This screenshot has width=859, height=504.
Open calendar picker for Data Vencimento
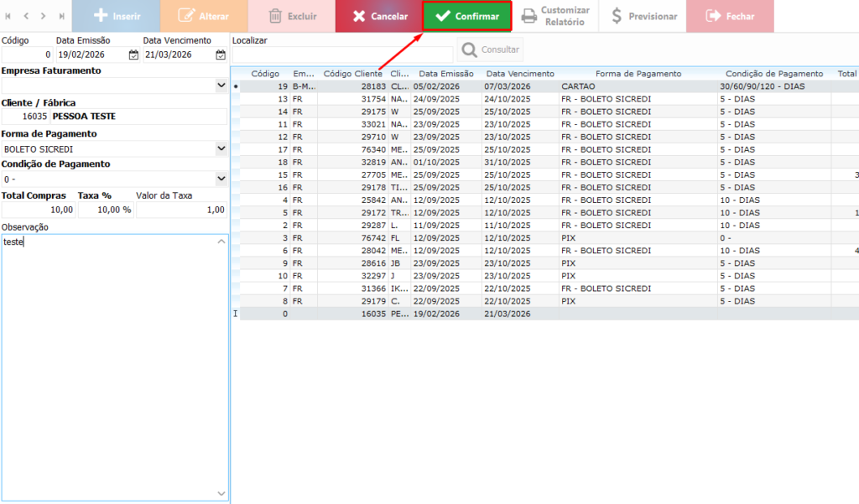click(221, 55)
